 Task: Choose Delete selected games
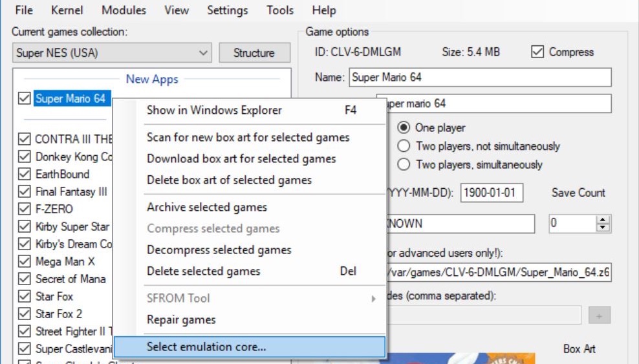[250, 271]
